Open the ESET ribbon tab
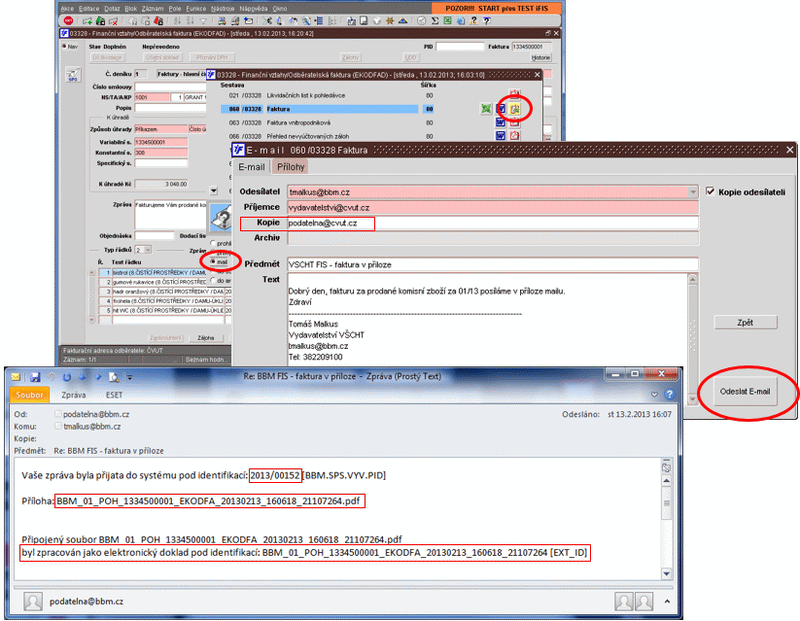 point(114,394)
